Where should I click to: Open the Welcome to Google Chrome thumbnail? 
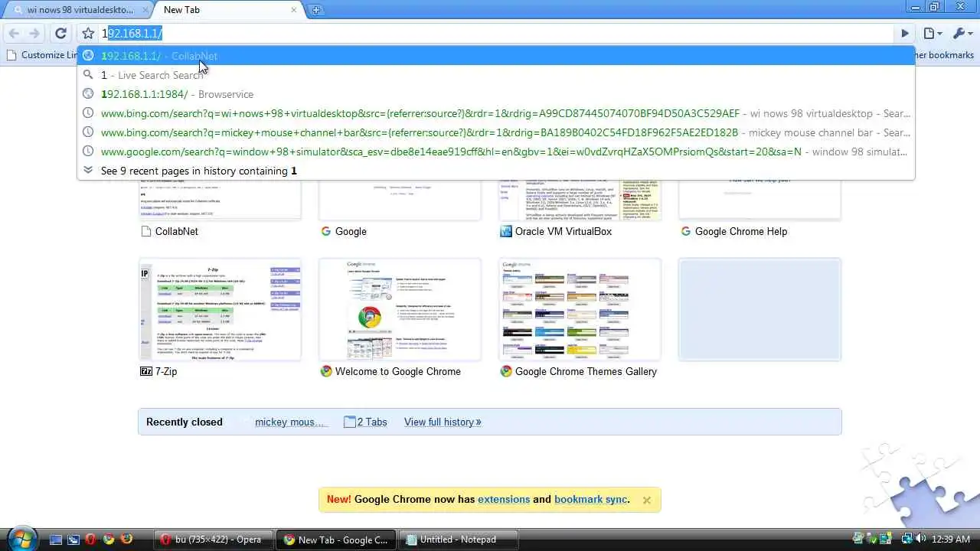point(400,309)
